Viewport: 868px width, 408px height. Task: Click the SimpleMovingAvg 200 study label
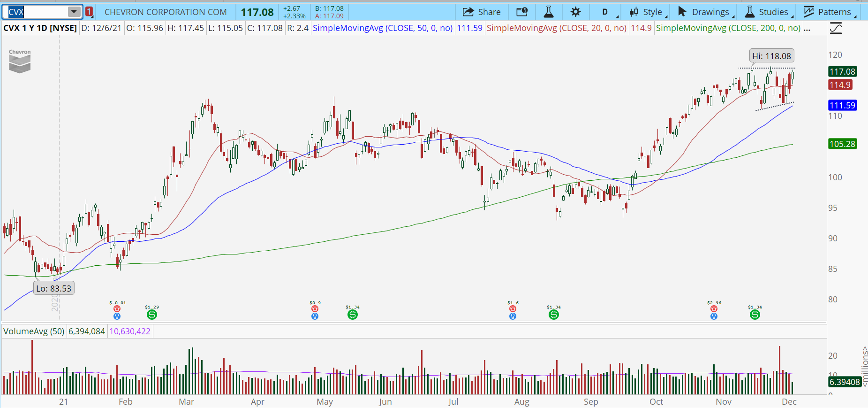tap(728, 28)
